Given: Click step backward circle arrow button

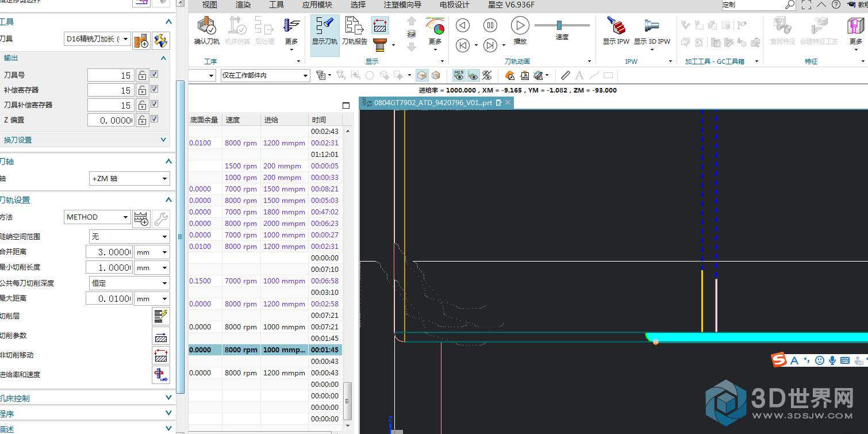Looking at the screenshot, I should pos(463,25).
